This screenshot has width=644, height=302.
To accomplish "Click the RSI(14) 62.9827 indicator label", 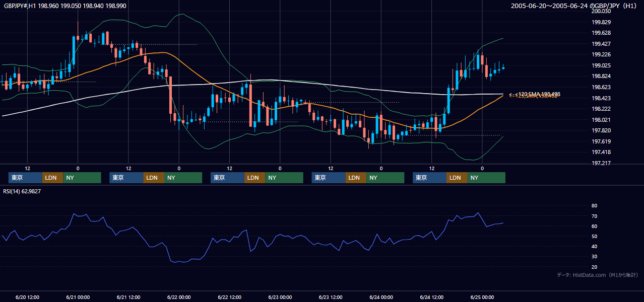I will (x=22, y=191).
